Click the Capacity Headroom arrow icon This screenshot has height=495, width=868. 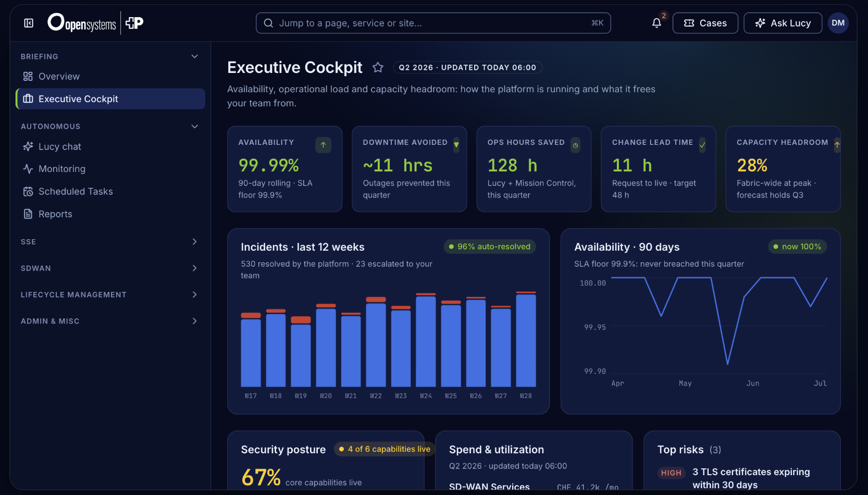tap(837, 145)
